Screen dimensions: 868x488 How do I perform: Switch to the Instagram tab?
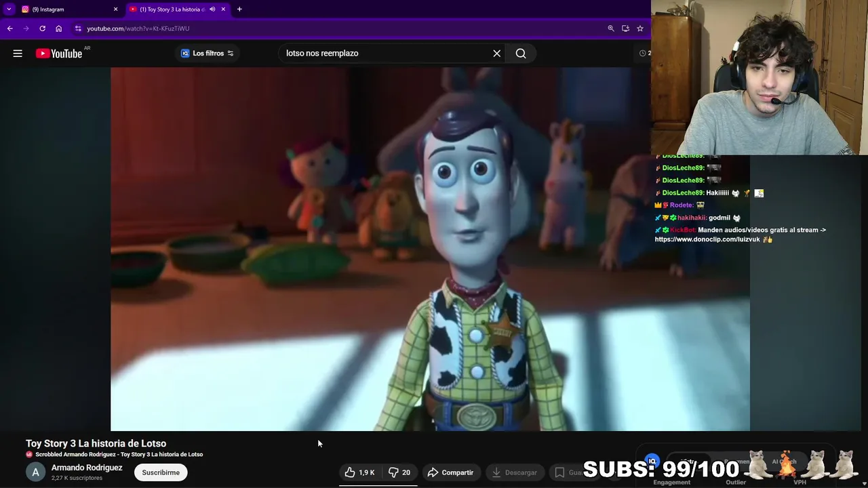(68, 9)
